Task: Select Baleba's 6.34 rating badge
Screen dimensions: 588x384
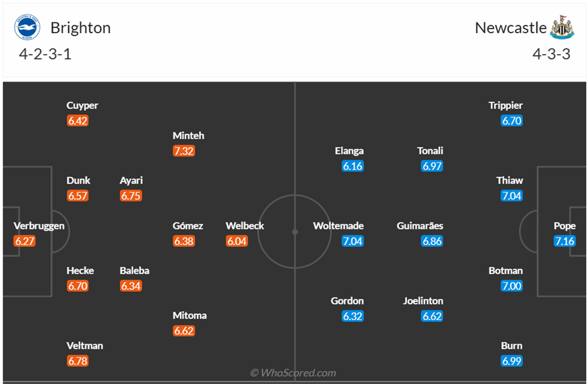Action: [x=130, y=286]
